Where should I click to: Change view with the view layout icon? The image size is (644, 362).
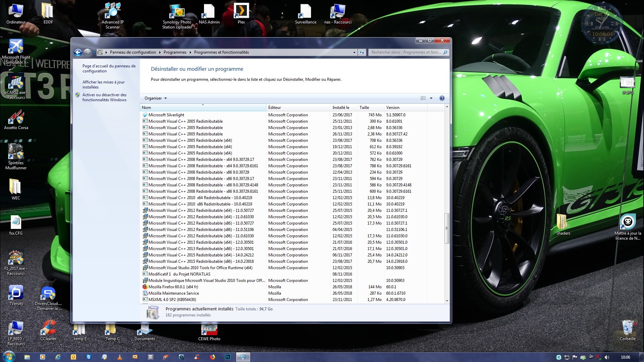[423, 98]
